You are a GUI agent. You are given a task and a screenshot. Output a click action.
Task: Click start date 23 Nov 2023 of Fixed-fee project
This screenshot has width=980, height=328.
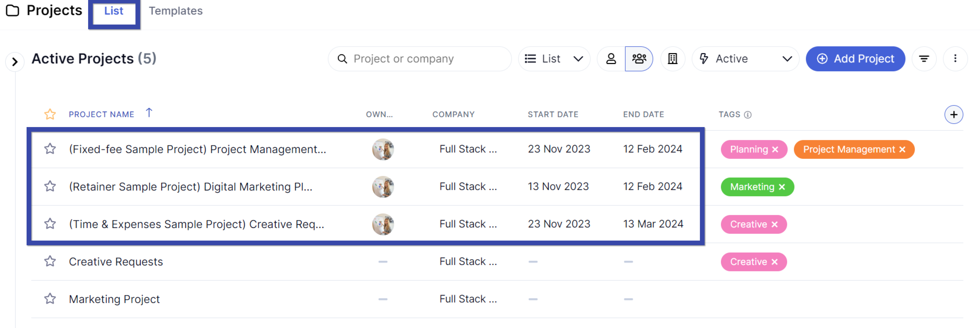(559, 149)
